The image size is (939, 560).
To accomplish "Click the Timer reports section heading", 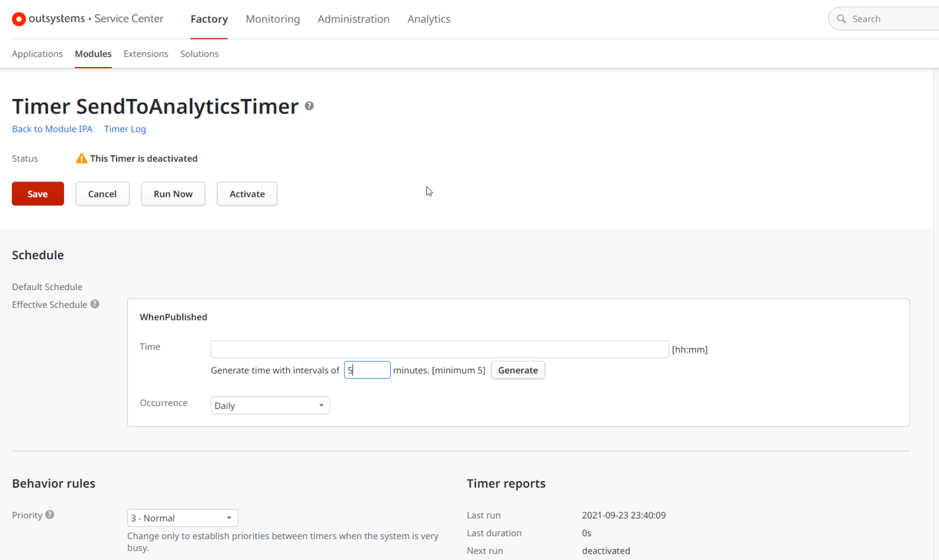I will coord(506,483).
